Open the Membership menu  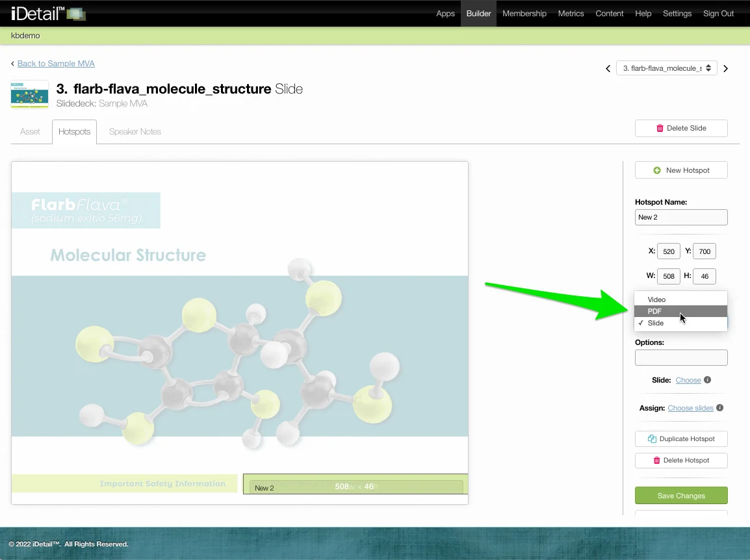[x=524, y=14]
